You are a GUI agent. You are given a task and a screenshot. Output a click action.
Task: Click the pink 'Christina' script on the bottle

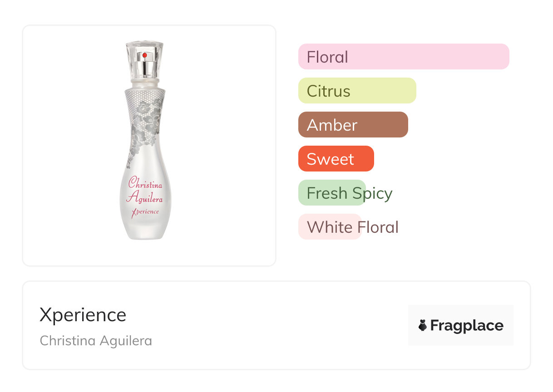[x=145, y=183]
